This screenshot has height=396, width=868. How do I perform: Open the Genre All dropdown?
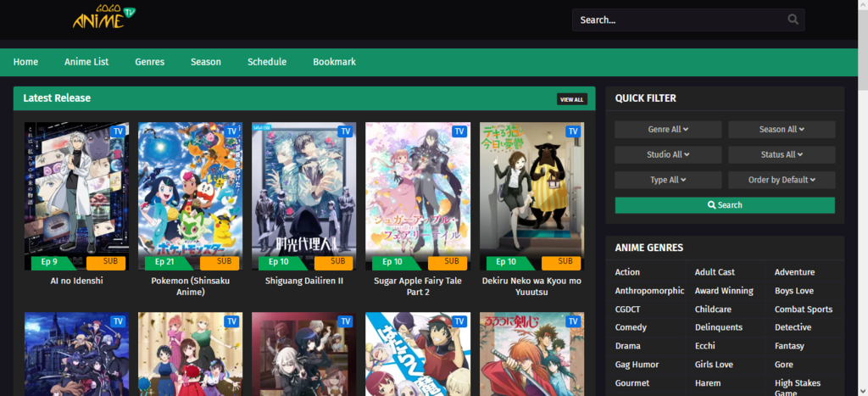point(668,130)
